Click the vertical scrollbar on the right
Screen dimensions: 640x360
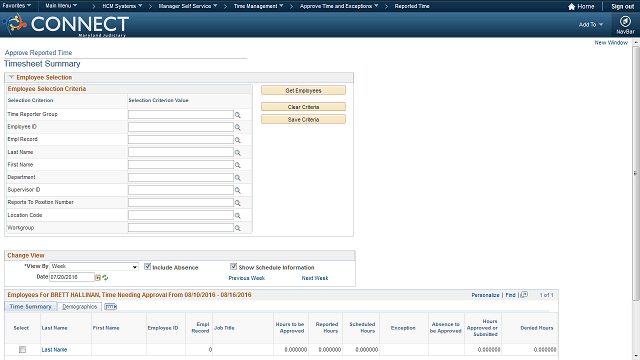(x=636, y=173)
